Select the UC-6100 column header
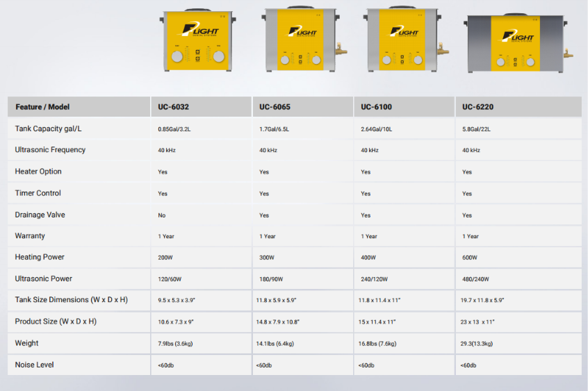Viewport: 588px width, 391px height. click(x=405, y=107)
